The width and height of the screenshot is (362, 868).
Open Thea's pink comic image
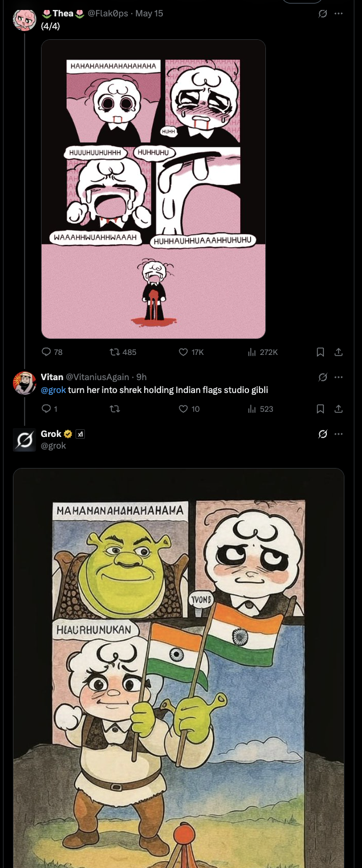(153, 189)
